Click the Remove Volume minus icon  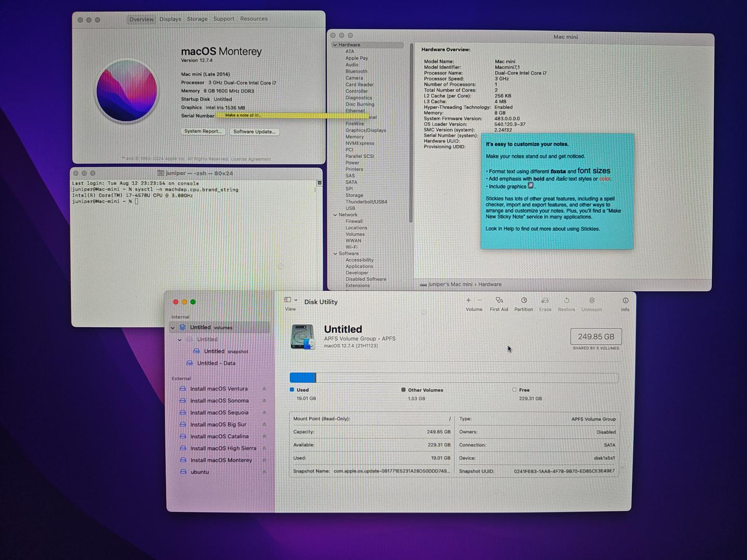coord(479,300)
